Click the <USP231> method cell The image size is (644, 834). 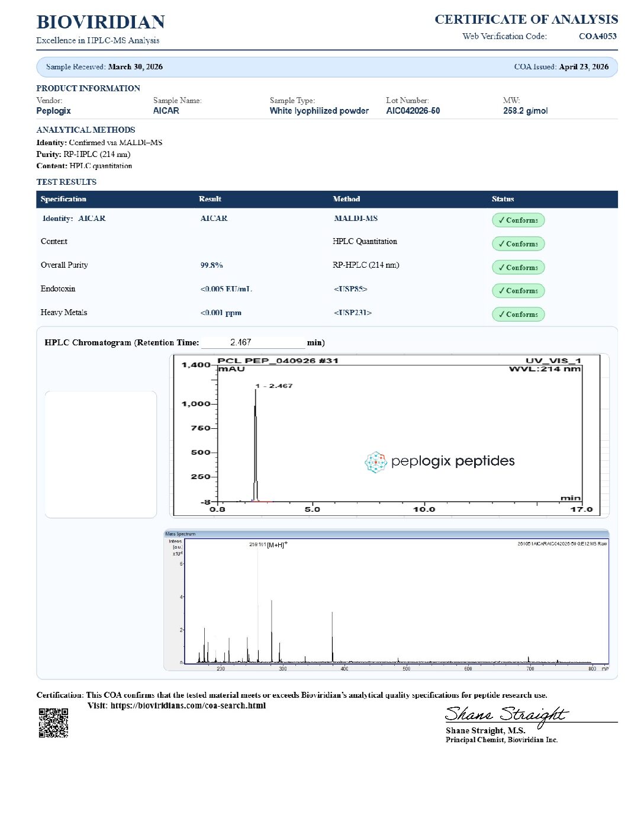pos(353,313)
